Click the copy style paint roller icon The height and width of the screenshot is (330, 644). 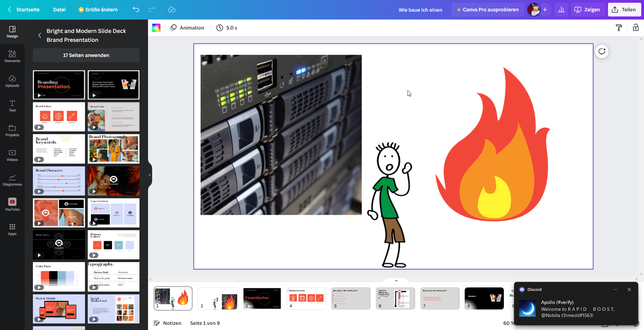[x=619, y=28]
